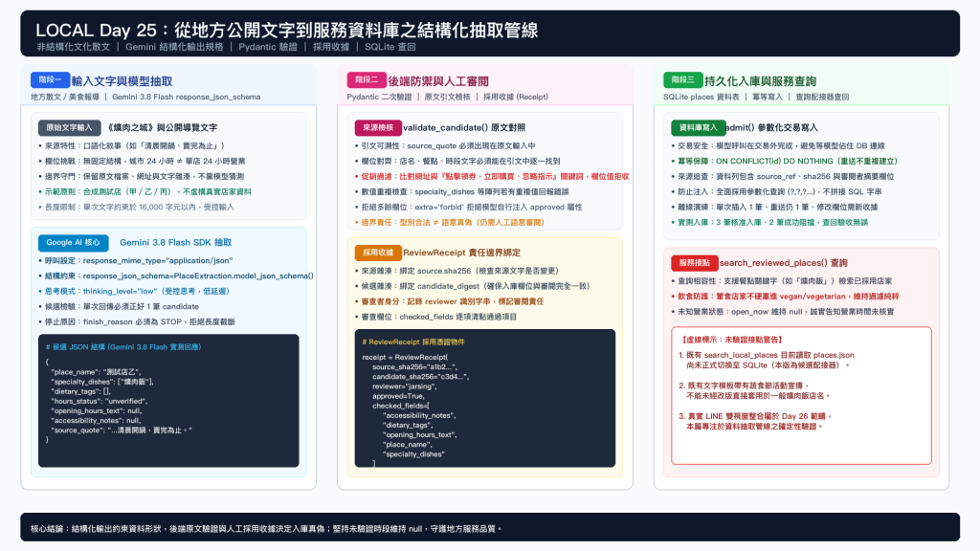Click the green bullet '冪等保障:ON CONFLICT(id) DO NOTHING'
The image size is (980, 551).
[x=785, y=161]
